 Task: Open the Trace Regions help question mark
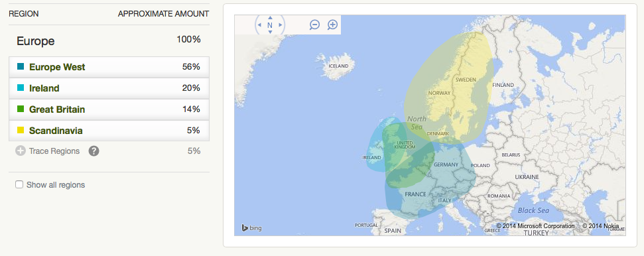click(94, 151)
